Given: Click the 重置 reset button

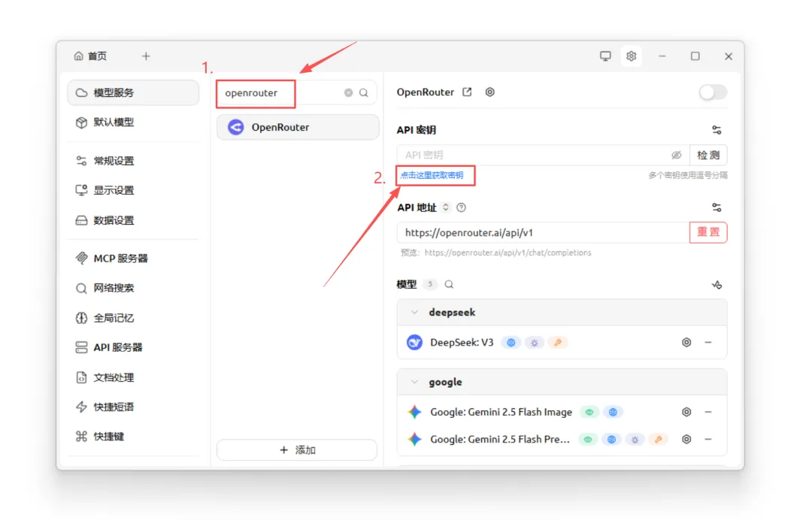Looking at the screenshot, I should point(708,232).
